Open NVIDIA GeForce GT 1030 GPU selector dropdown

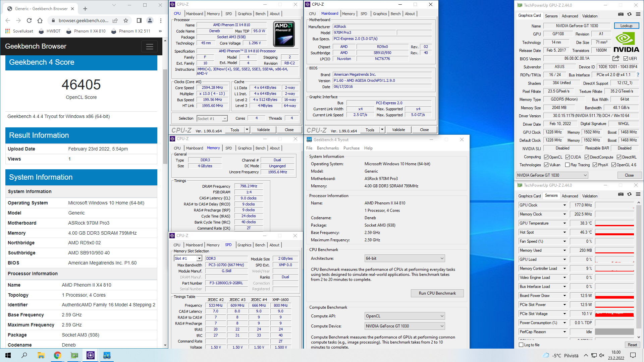click(552, 175)
